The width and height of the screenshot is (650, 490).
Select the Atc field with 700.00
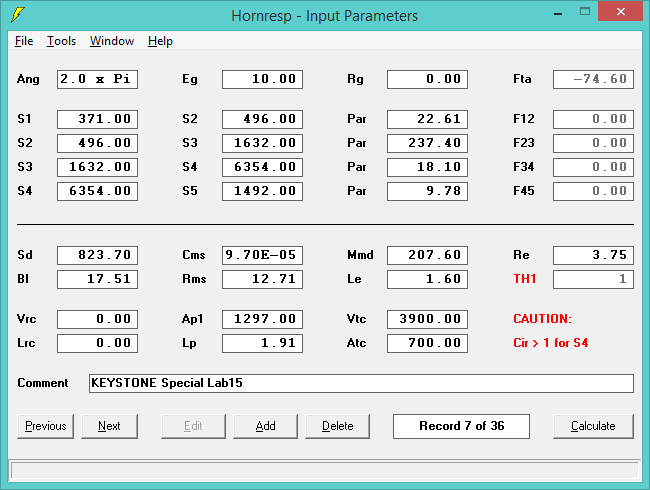[427, 343]
